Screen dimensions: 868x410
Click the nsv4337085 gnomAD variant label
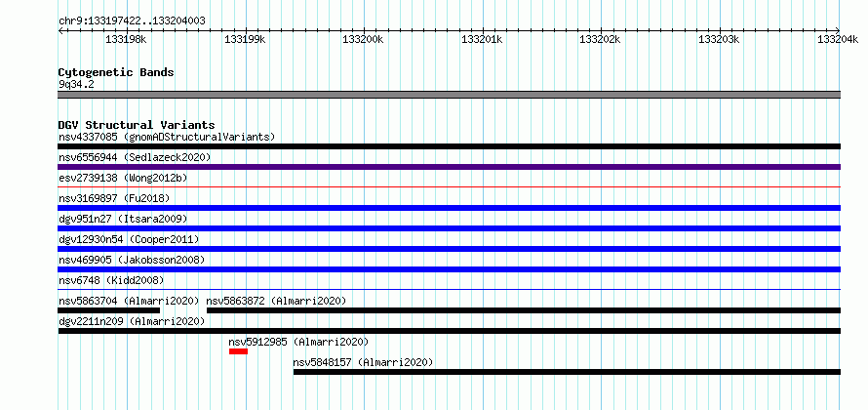click(167, 137)
